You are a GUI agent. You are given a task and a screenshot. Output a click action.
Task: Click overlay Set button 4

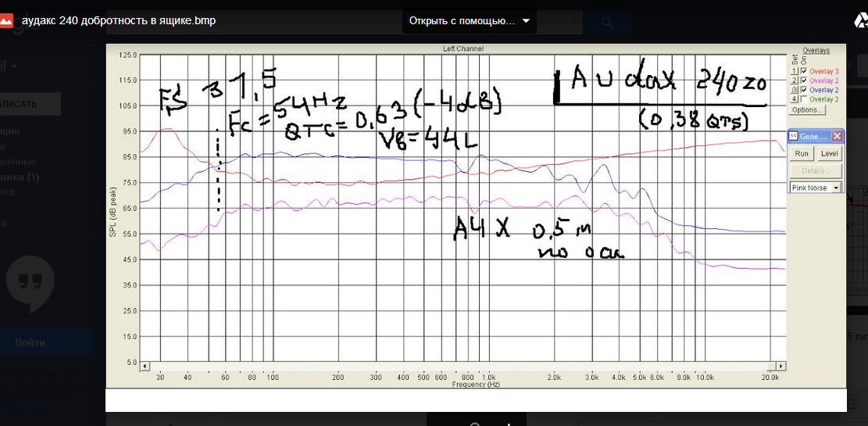tap(795, 99)
